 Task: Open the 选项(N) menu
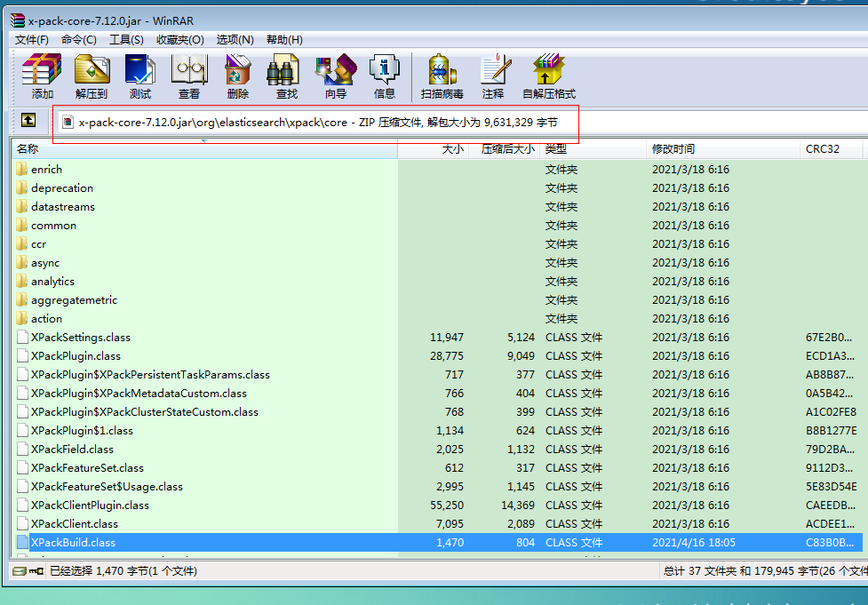click(235, 39)
